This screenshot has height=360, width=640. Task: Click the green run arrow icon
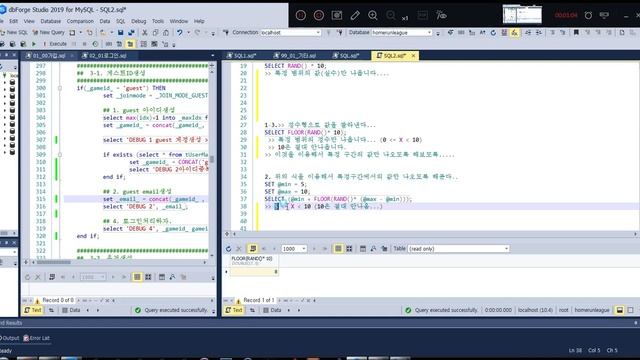pyautogui.click(x=34, y=44)
